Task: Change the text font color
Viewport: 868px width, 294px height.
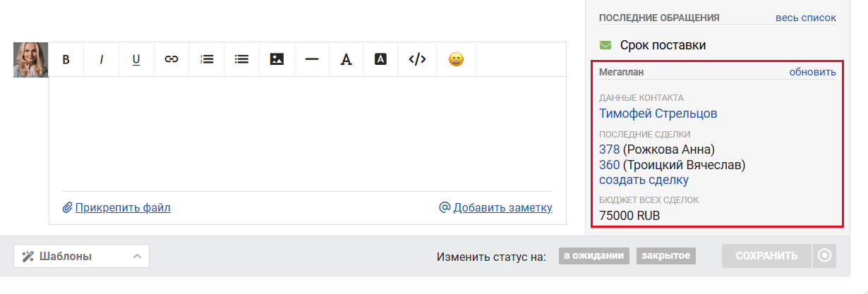Action: click(346, 59)
